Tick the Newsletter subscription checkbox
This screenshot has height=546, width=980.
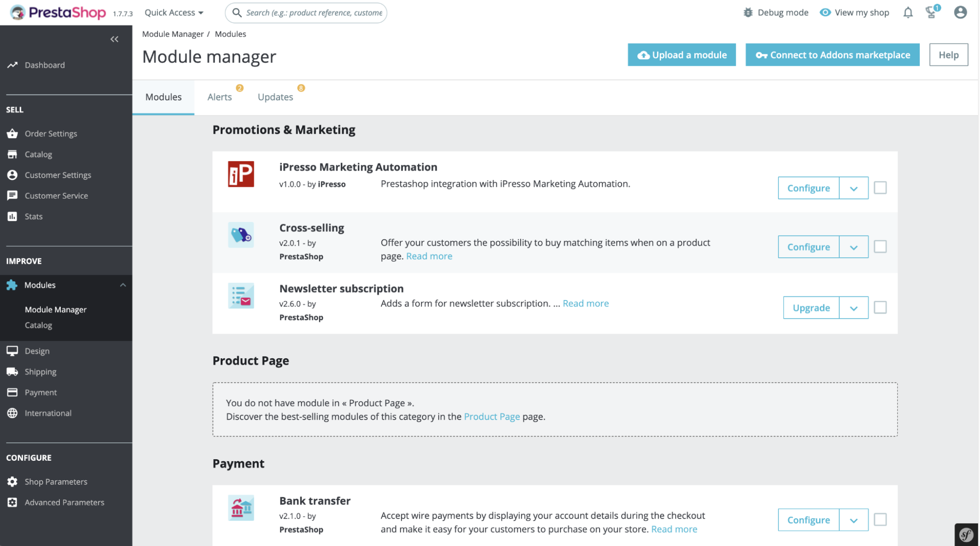click(880, 307)
